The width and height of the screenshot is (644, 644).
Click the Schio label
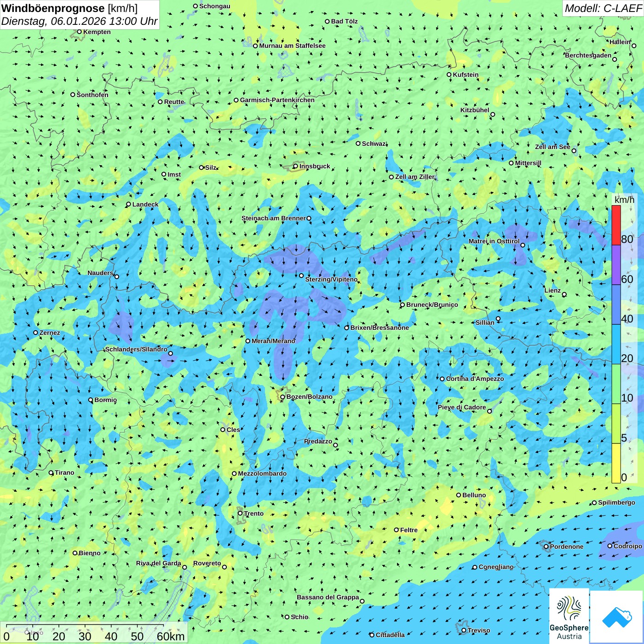click(300, 617)
